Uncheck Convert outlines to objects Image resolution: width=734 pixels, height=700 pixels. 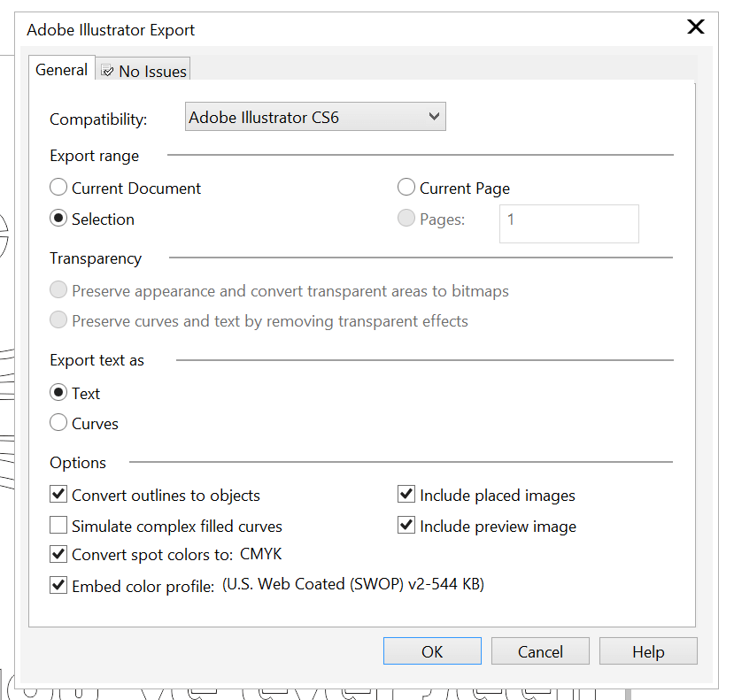(58, 494)
